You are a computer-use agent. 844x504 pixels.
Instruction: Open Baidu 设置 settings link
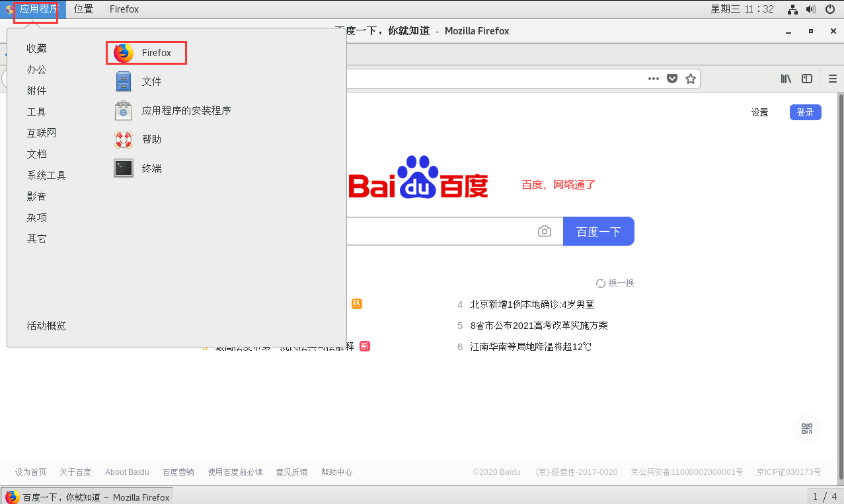759,112
